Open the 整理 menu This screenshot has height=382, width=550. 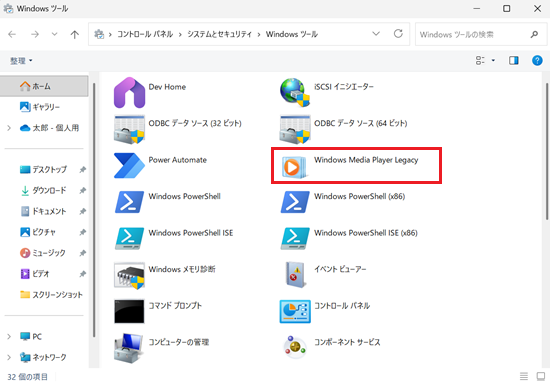(21, 61)
